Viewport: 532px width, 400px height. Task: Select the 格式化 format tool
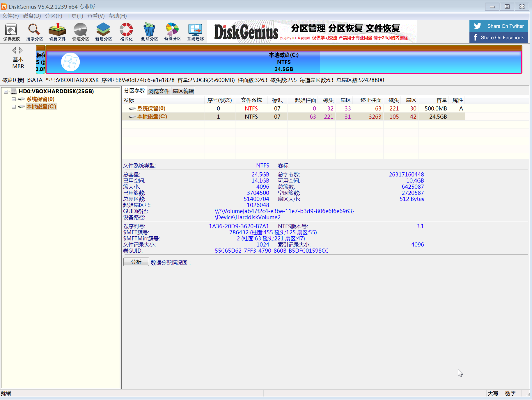(x=126, y=32)
